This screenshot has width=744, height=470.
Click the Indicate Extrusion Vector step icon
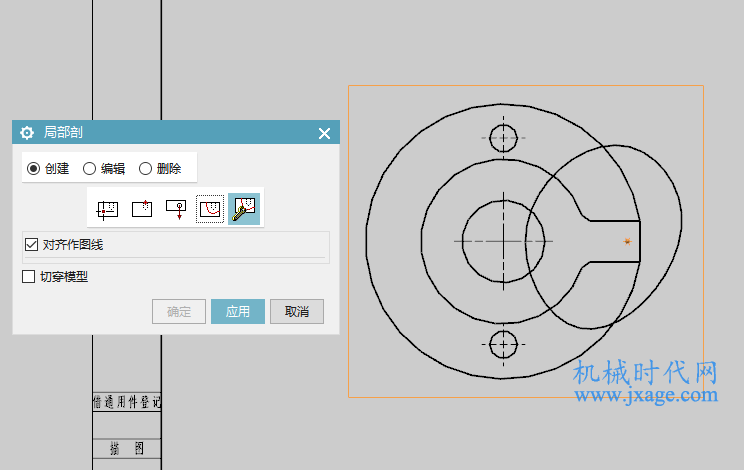coord(176,209)
